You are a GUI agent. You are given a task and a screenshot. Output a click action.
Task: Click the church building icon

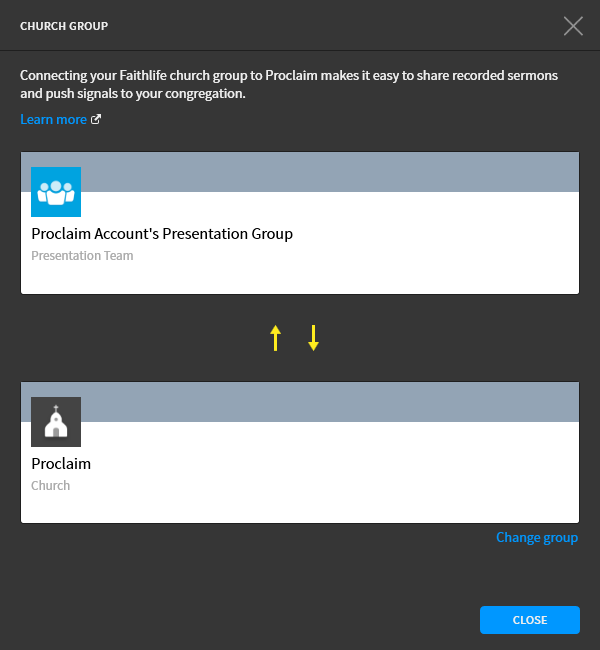tap(56, 422)
